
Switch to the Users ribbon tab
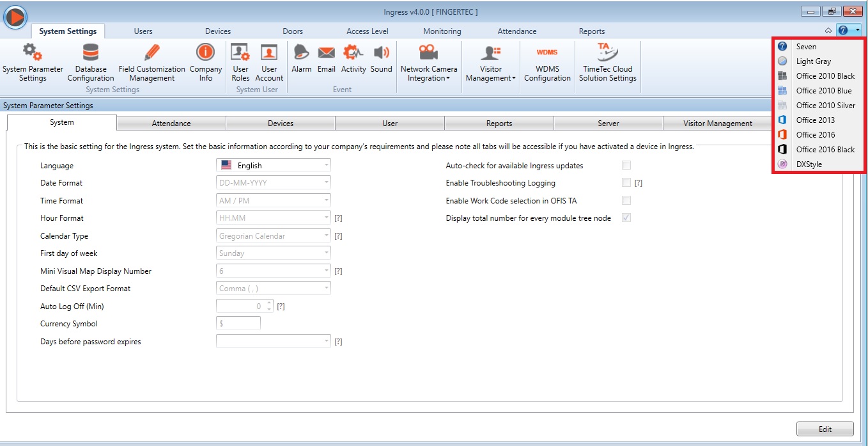tap(143, 31)
